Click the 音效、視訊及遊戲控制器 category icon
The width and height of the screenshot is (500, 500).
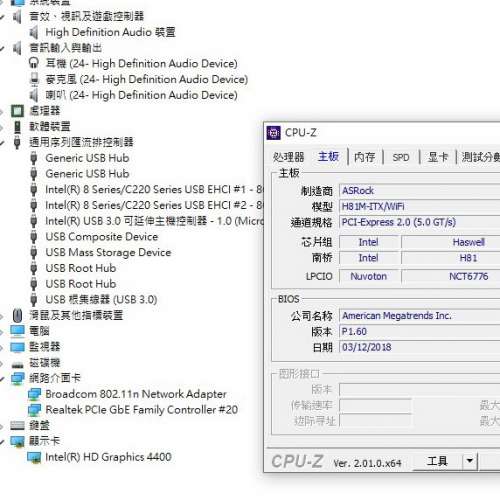pyautogui.click(x=17, y=16)
